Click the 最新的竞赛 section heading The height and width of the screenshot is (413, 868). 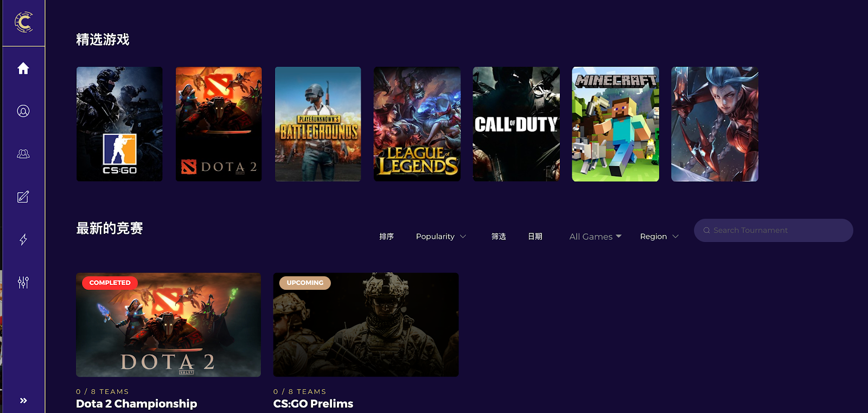coord(110,228)
